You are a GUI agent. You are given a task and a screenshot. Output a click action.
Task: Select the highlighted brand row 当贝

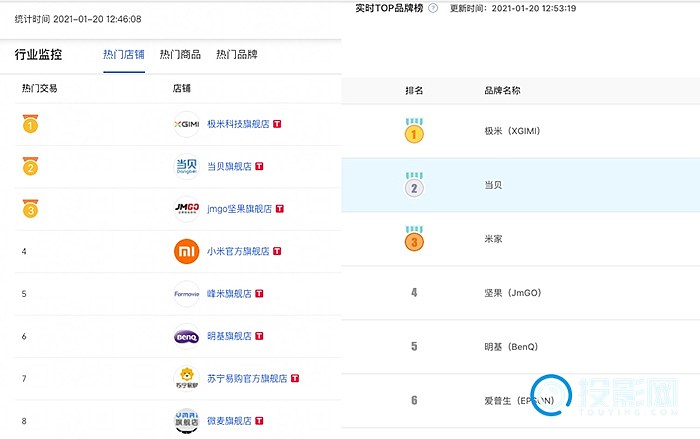[521, 185]
